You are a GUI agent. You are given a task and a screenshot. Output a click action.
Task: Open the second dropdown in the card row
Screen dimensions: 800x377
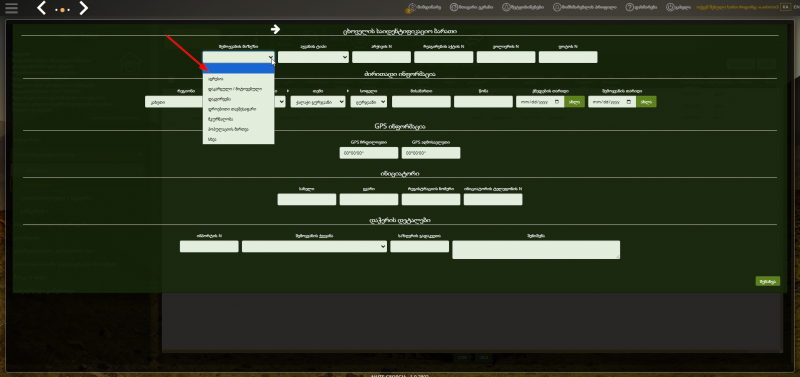[x=313, y=57]
